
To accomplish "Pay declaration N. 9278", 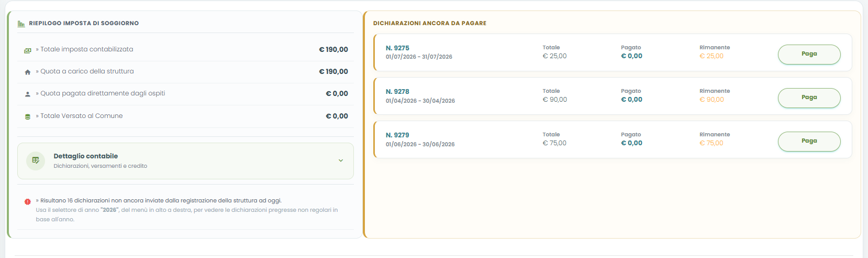I will (809, 98).
